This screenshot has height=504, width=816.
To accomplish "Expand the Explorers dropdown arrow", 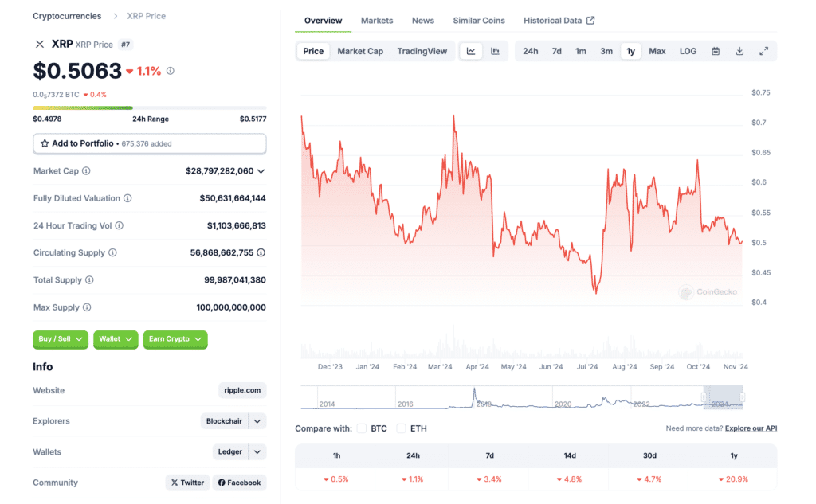I will (257, 420).
